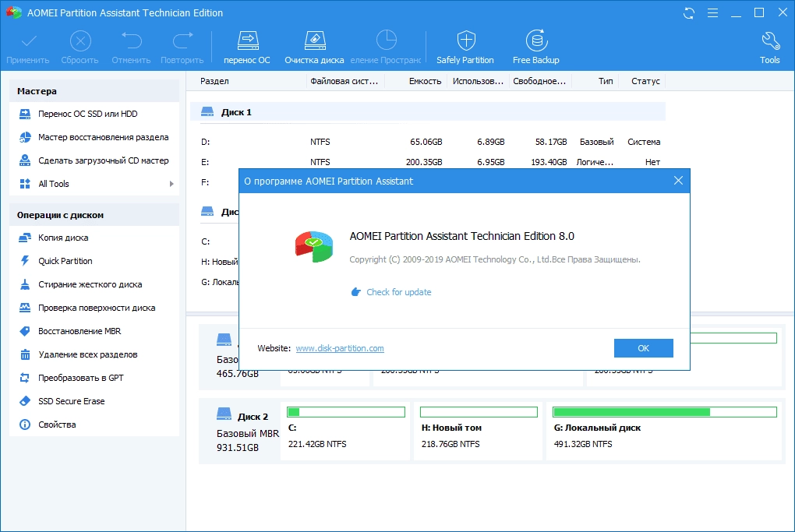This screenshot has width=795, height=532.
Task: Click the G: partition usage bar
Action: click(x=665, y=412)
